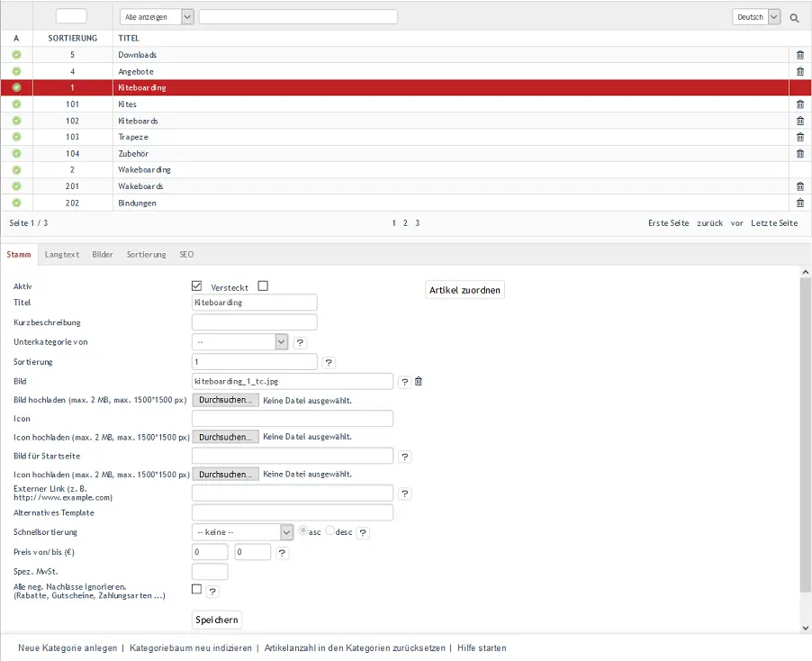Open the Deutsch language dropdown
812x661 pixels.
click(756, 16)
